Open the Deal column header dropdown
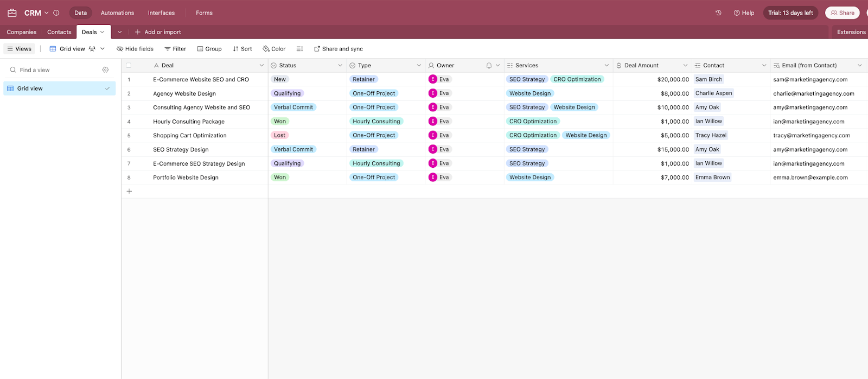 pyautogui.click(x=261, y=65)
